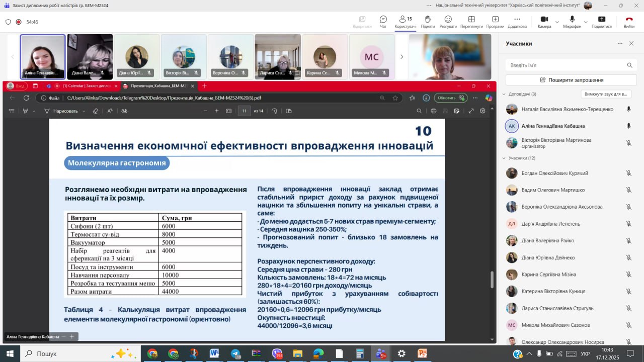Open the Переглянути view options

point(471,22)
